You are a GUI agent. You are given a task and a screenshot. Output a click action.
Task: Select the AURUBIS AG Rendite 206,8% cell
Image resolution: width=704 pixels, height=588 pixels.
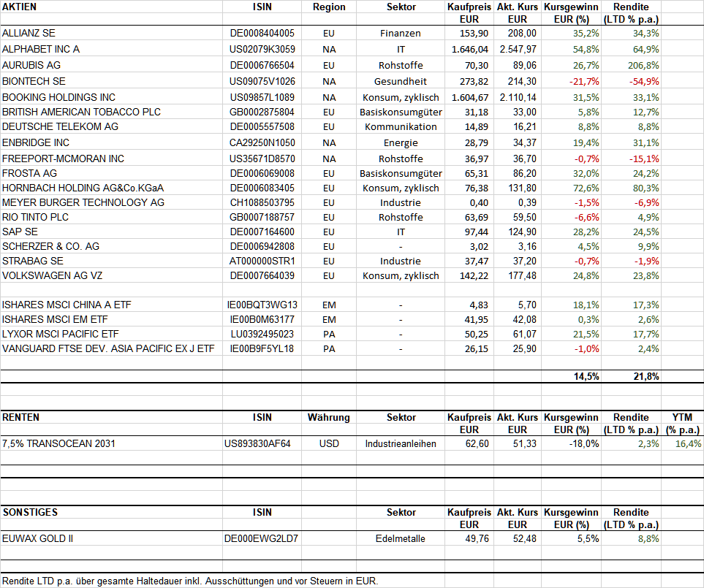(x=631, y=66)
